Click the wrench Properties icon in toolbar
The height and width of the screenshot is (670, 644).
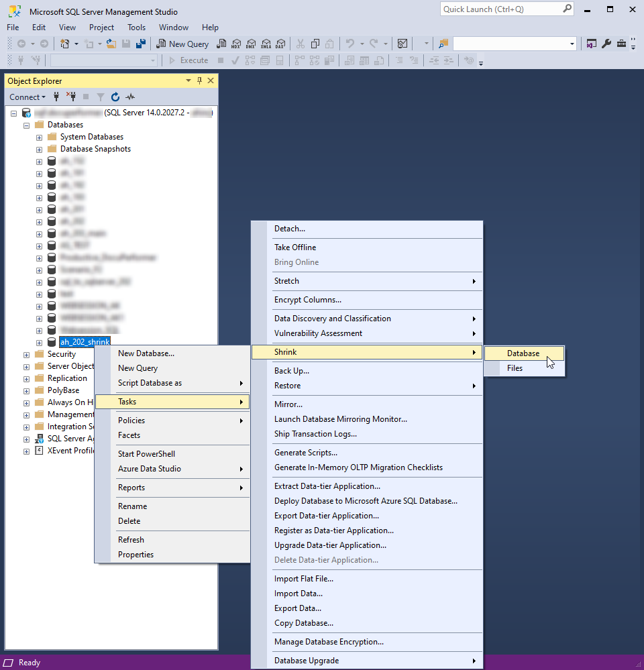(x=606, y=44)
